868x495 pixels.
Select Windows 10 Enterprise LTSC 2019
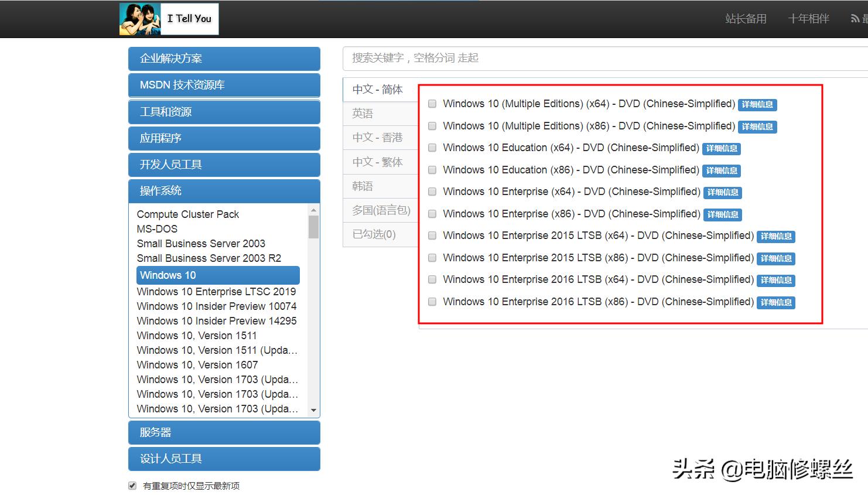tap(216, 292)
